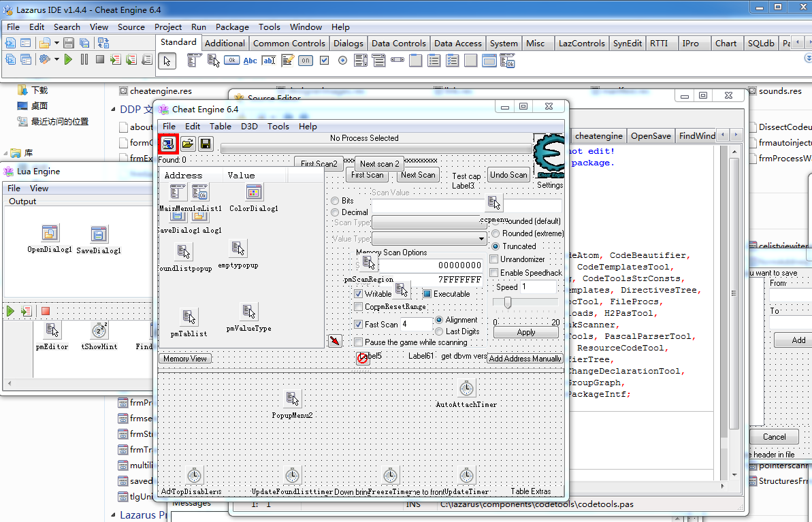The image size is (812, 522).
Task: Check the Unrandomizer checkbox
Action: (494, 259)
